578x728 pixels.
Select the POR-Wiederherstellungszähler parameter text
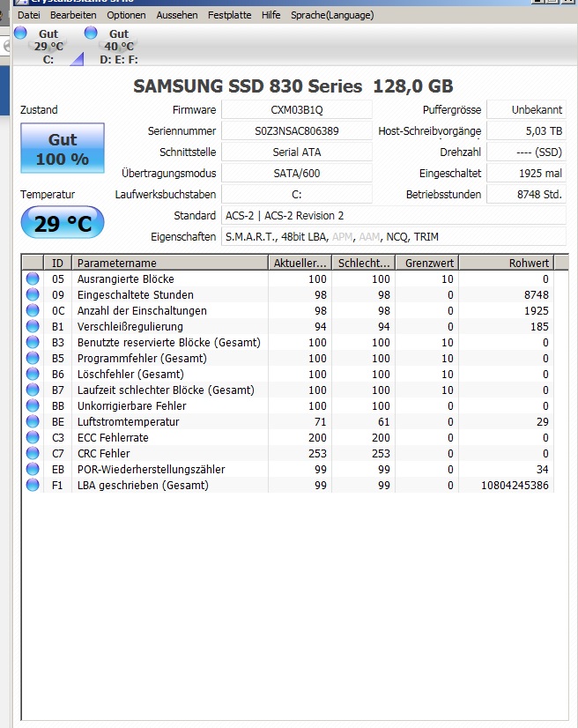click(151, 470)
